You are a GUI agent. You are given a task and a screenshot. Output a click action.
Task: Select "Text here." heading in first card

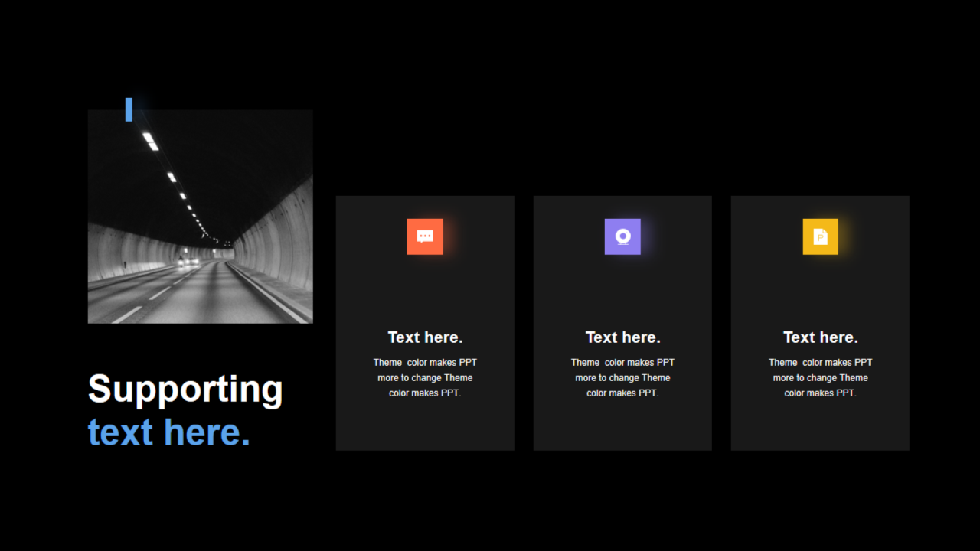pyautogui.click(x=425, y=337)
